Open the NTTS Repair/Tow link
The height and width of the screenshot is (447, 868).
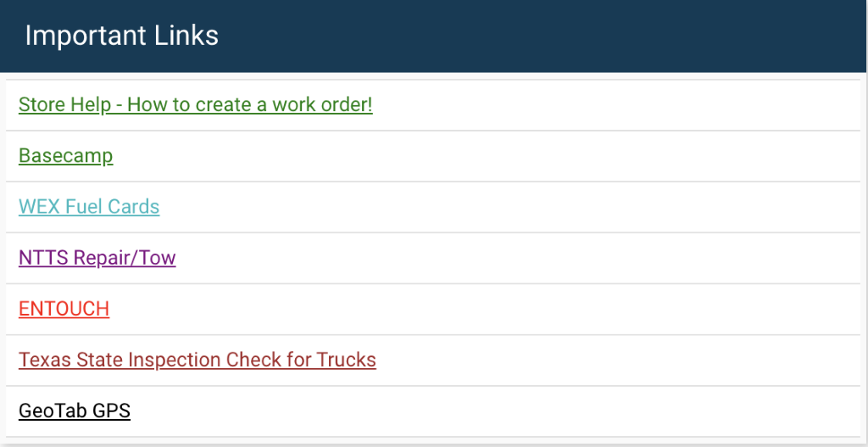pyautogui.click(x=97, y=258)
